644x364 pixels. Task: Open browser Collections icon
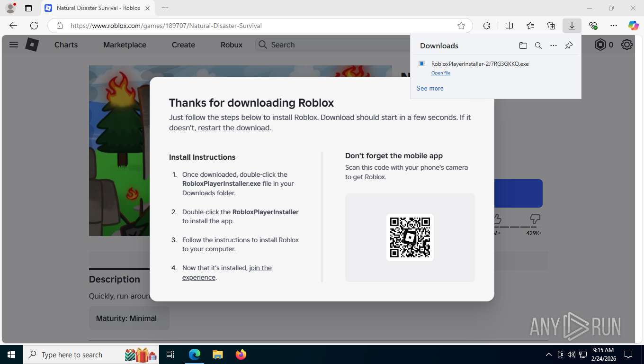tap(551, 26)
